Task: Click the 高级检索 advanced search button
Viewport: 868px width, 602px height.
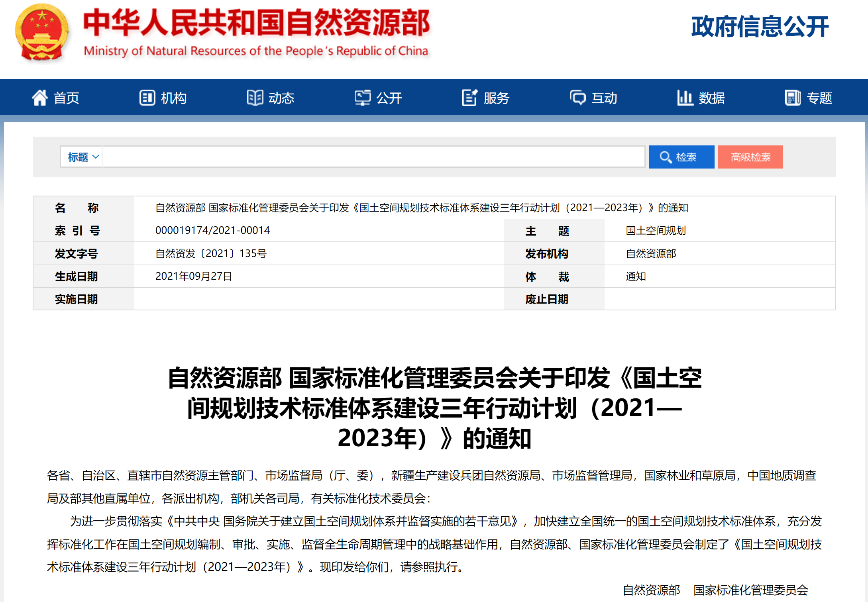Action: point(750,157)
